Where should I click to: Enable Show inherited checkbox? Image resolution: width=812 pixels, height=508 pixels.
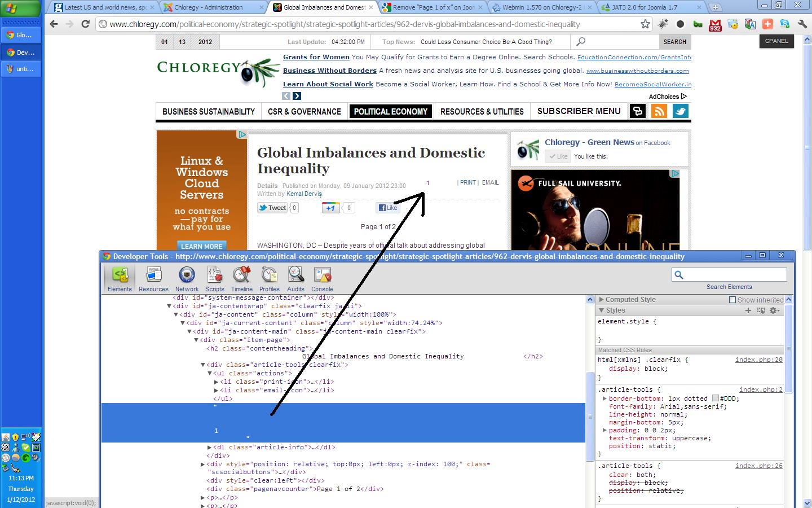point(732,300)
